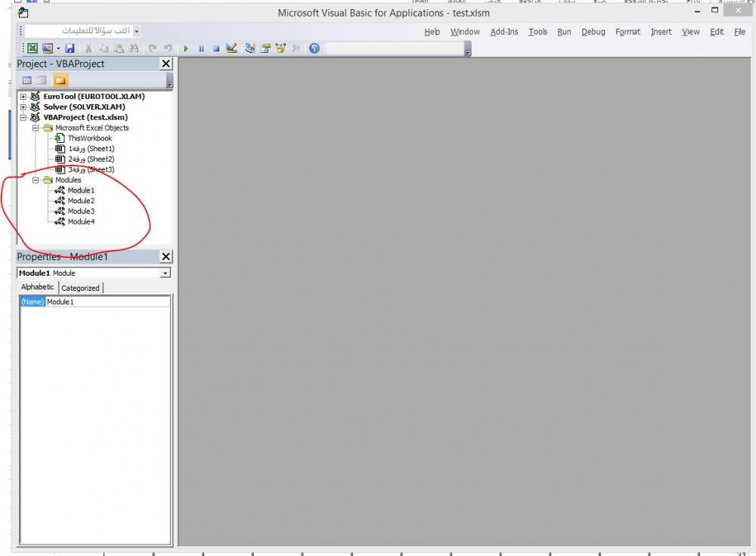756x556 pixels.
Task: Open the Properties Window toolbar icon
Action: [x=265, y=48]
